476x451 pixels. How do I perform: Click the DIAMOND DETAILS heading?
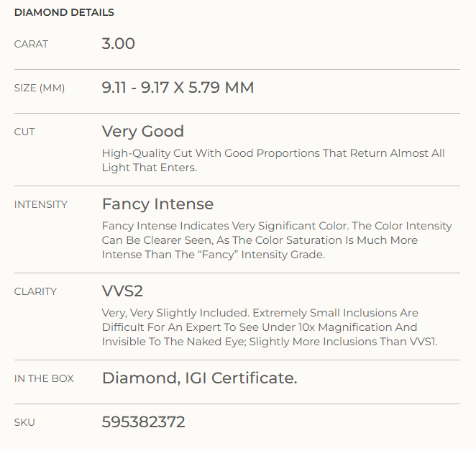pos(64,12)
